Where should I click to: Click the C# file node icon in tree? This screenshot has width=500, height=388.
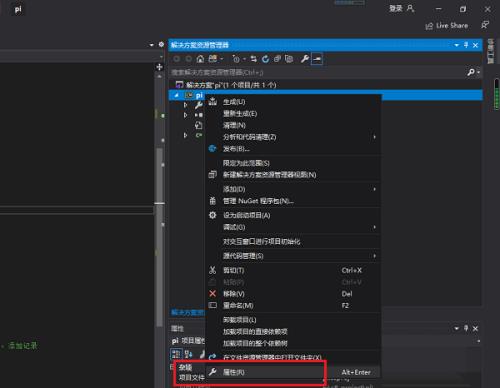(199, 135)
